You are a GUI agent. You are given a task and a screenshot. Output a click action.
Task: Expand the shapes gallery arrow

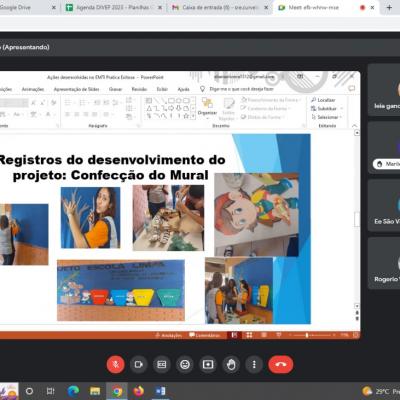tap(193, 116)
